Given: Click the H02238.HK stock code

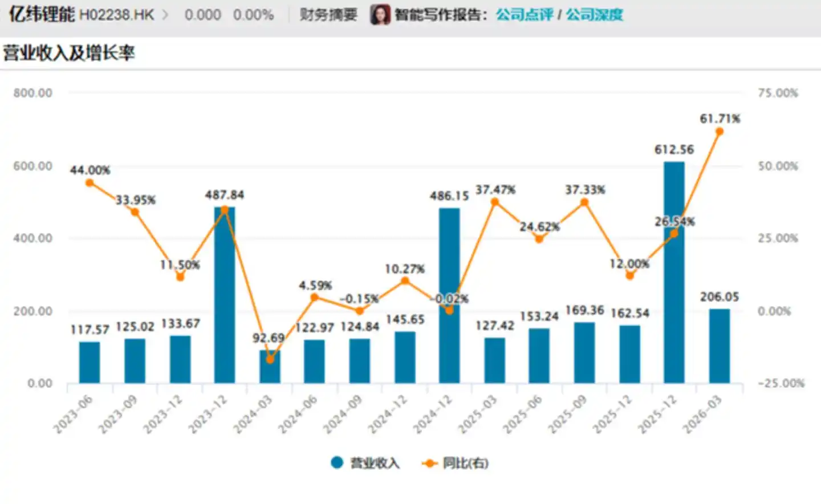Looking at the screenshot, I should click(116, 15).
